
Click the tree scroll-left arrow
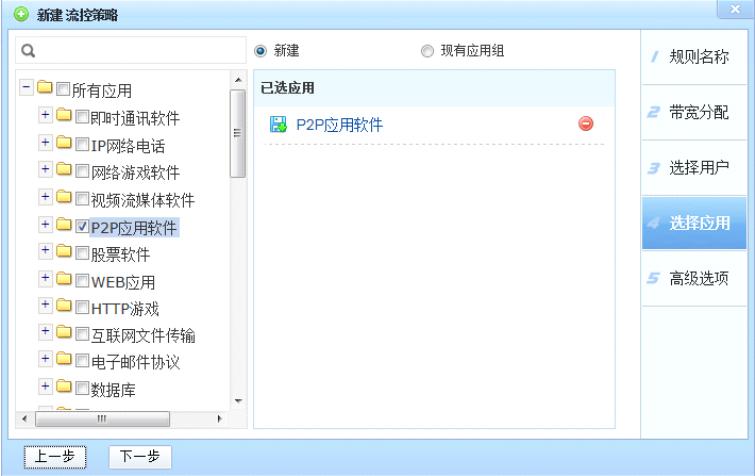coord(25,419)
